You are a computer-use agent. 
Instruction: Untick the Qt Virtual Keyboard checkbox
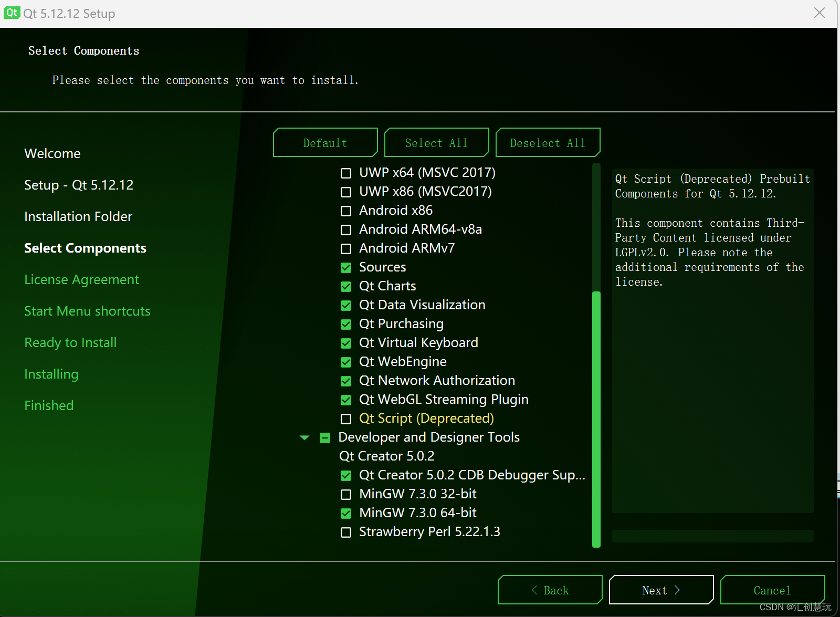coord(346,343)
